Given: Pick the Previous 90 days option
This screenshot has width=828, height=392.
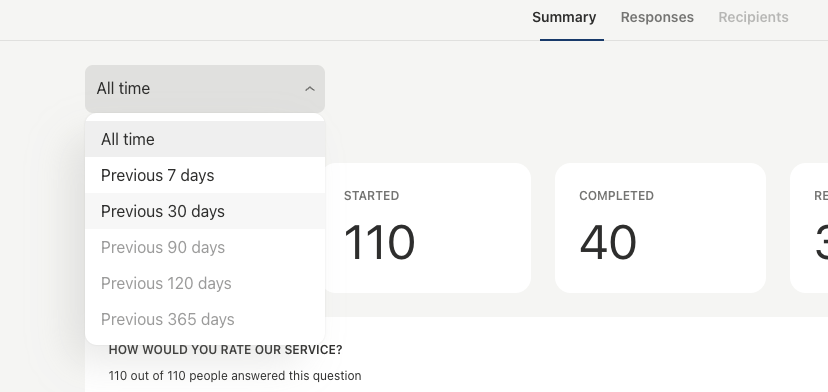Looking at the screenshot, I should click(205, 247).
